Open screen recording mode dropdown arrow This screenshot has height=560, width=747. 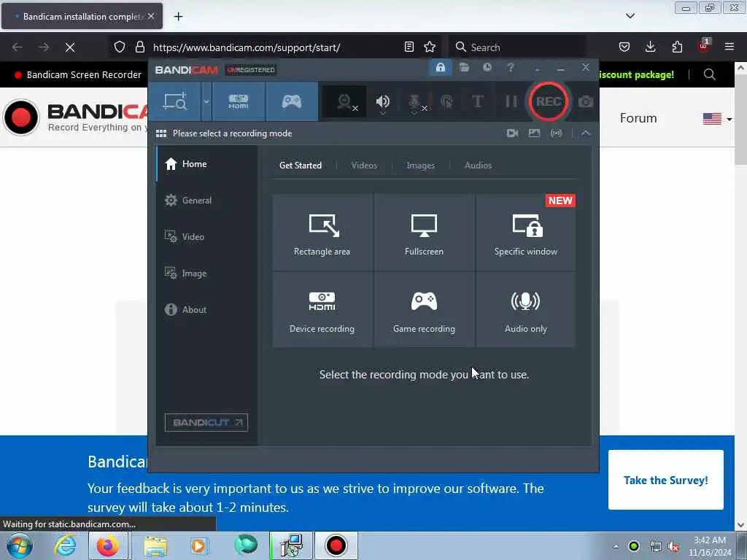pos(206,101)
